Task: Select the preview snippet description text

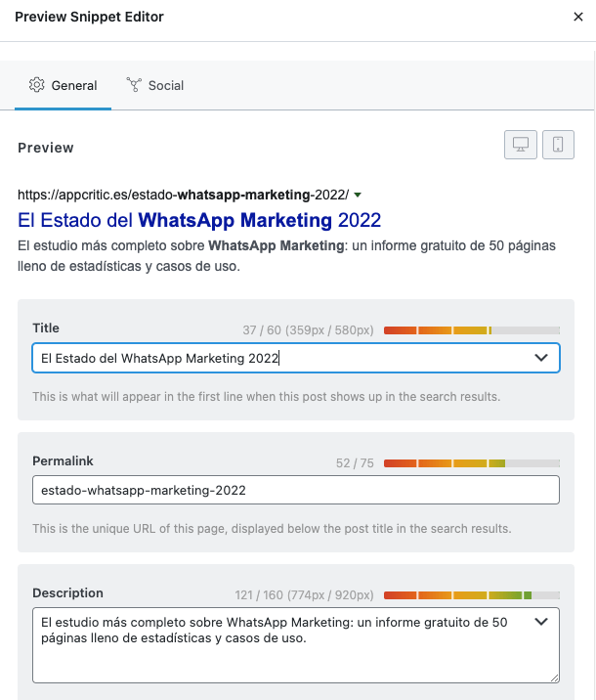Action: (x=262, y=256)
